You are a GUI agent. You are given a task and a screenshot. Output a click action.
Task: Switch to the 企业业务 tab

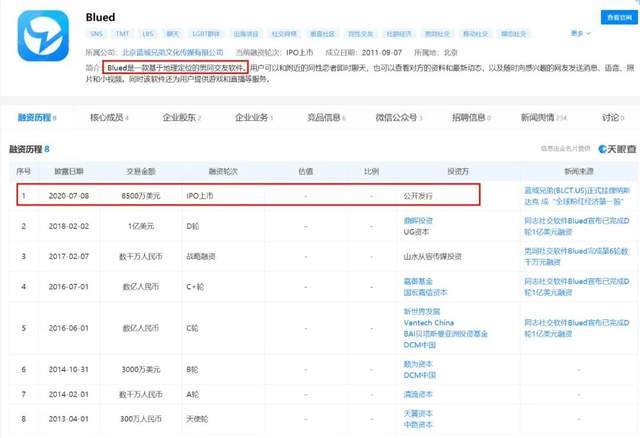254,118
